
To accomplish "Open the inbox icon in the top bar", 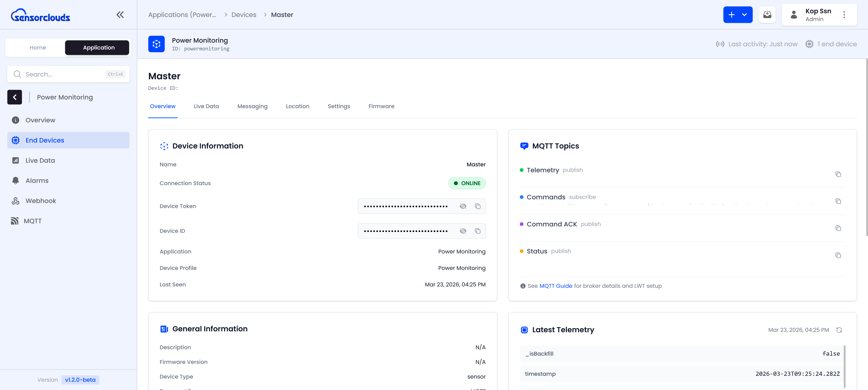I will point(767,15).
